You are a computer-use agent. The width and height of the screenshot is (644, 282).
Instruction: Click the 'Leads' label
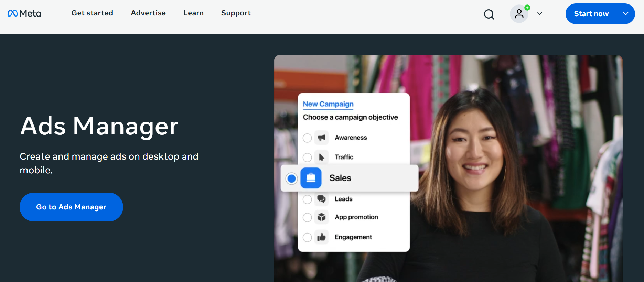click(344, 199)
